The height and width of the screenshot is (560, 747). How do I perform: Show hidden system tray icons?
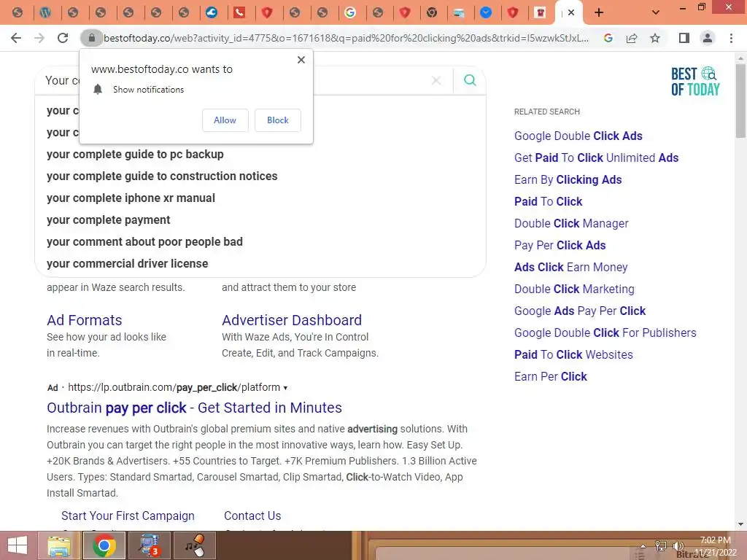tap(643, 545)
